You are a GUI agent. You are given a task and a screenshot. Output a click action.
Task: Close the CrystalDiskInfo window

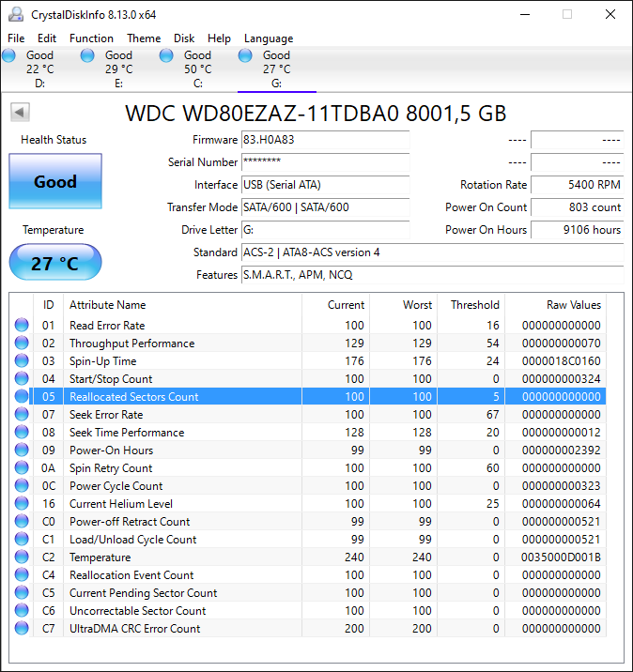[x=610, y=14]
